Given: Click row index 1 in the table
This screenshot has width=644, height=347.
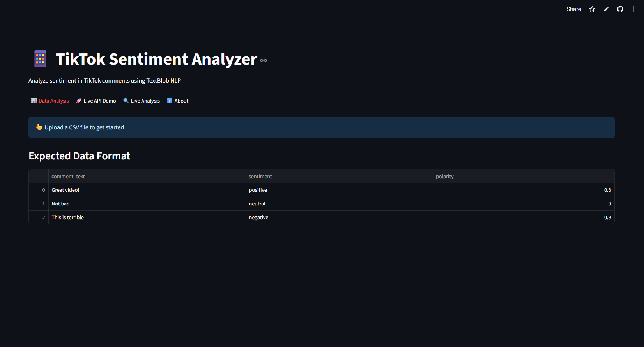Looking at the screenshot, I should [39, 204].
